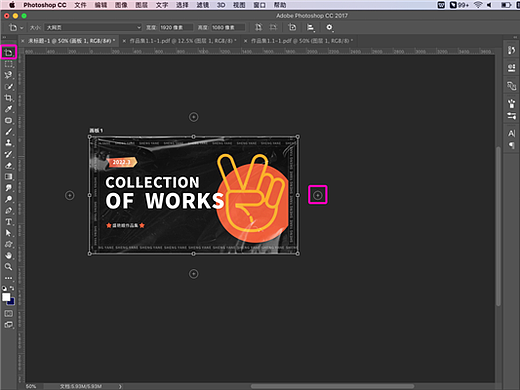
Task: Open the dark blue background color picker
Action: point(12,302)
